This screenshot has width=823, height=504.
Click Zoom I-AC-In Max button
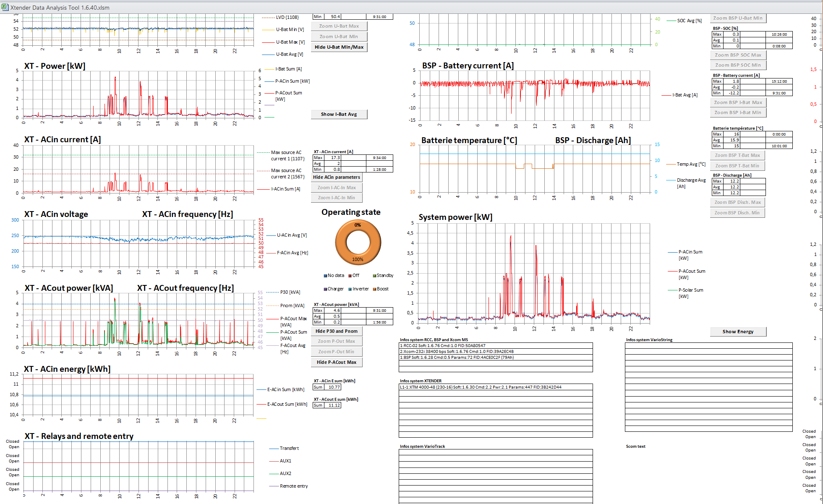[337, 188]
